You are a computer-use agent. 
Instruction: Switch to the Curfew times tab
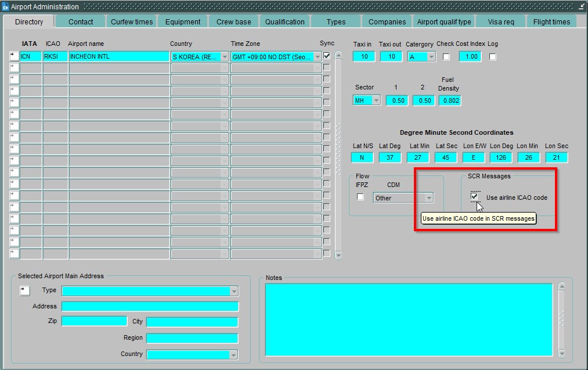[132, 22]
